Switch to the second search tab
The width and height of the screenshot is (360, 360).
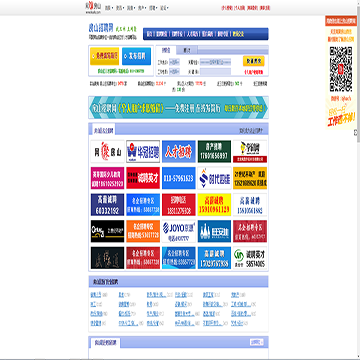click(x=187, y=50)
